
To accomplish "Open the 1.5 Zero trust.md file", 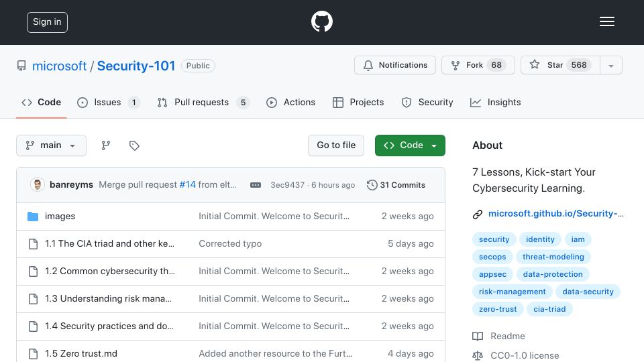I will 81,354.
